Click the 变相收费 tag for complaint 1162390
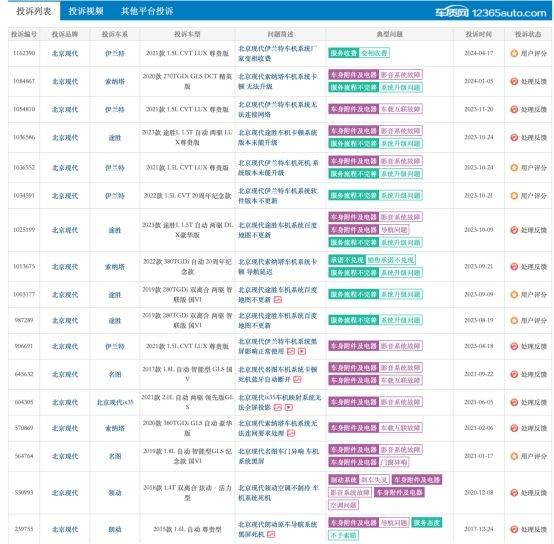The image size is (554, 544). click(374, 53)
